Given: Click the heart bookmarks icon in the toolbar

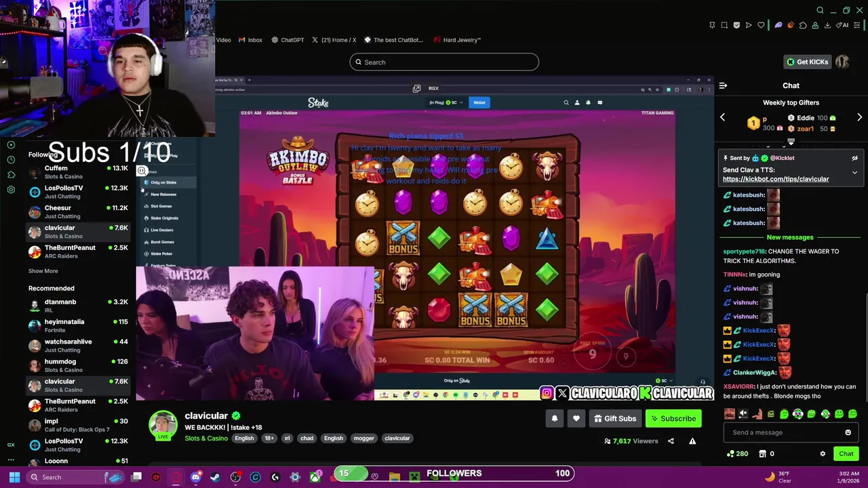Looking at the screenshot, I should pyautogui.click(x=761, y=25).
